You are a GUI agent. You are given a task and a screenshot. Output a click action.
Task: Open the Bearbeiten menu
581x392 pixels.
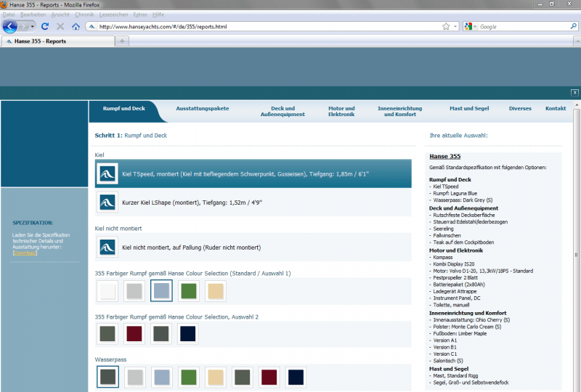33,15
